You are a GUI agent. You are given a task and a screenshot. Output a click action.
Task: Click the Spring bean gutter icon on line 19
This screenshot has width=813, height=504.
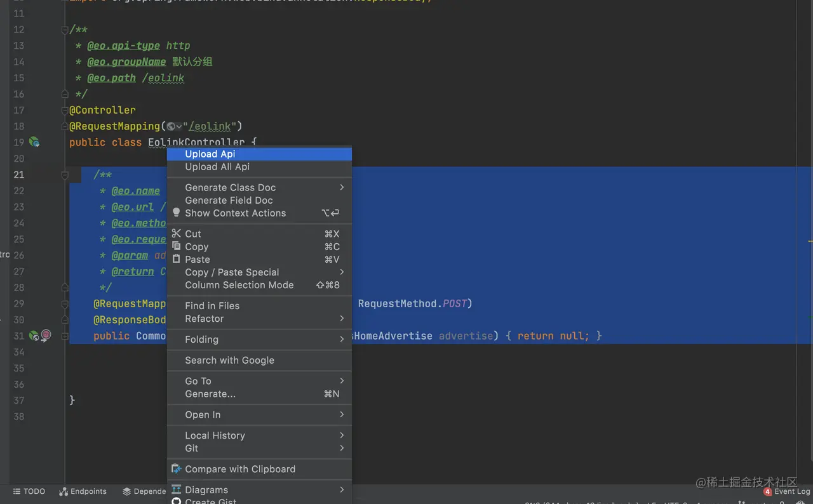(x=34, y=142)
